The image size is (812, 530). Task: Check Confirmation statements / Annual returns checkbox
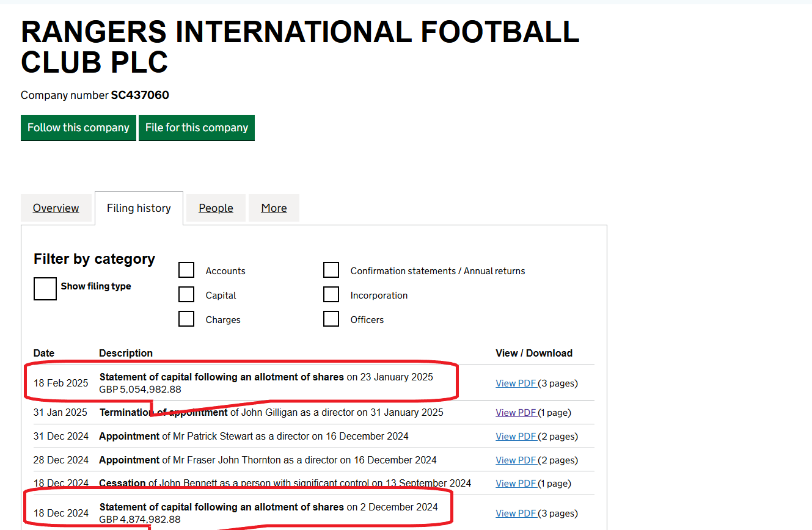pos(331,270)
